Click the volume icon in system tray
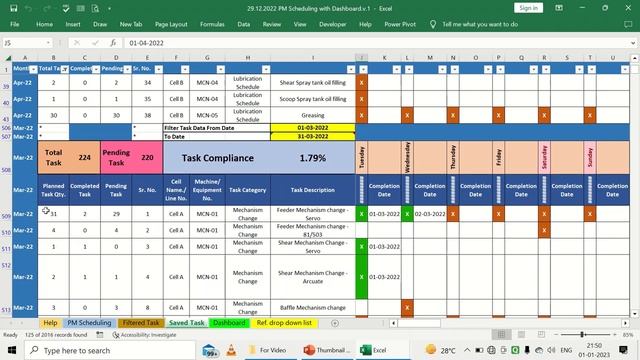 [551, 350]
